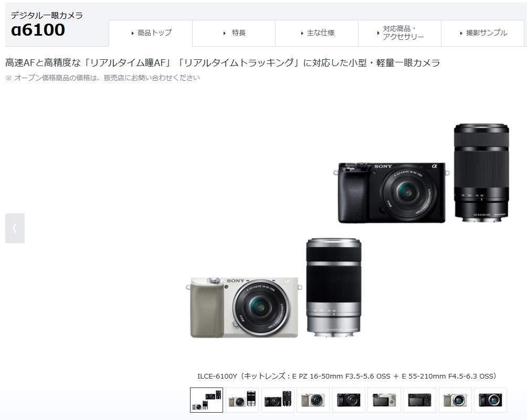Click the large black telephoto lens image
This screenshot has width=527, height=420.
(481, 173)
